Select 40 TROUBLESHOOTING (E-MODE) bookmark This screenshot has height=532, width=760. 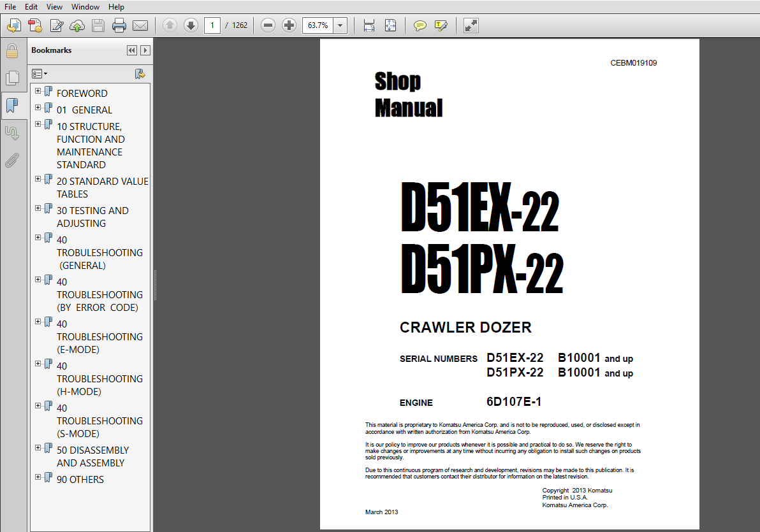(99, 336)
